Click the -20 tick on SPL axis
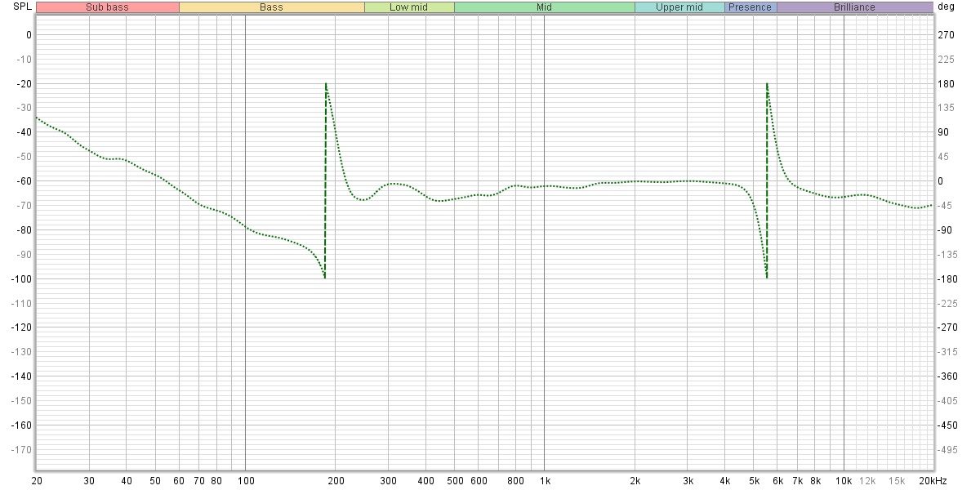 point(23,83)
